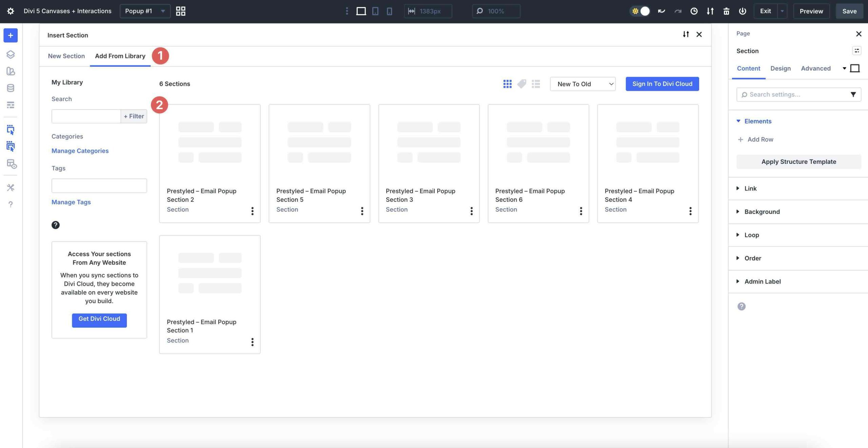The height and width of the screenshot is (448, 868).
Task: Switch to tablet view icon
Action: (375, 11)
